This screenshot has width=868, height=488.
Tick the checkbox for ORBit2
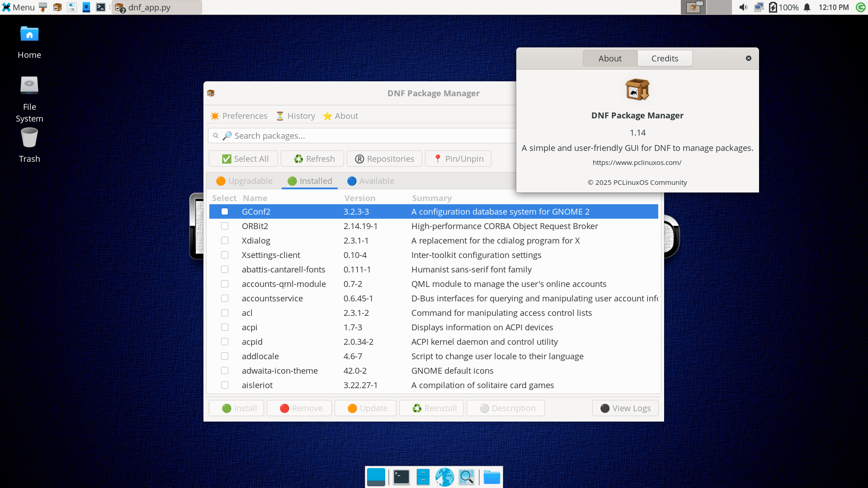(x=225, y=226)
